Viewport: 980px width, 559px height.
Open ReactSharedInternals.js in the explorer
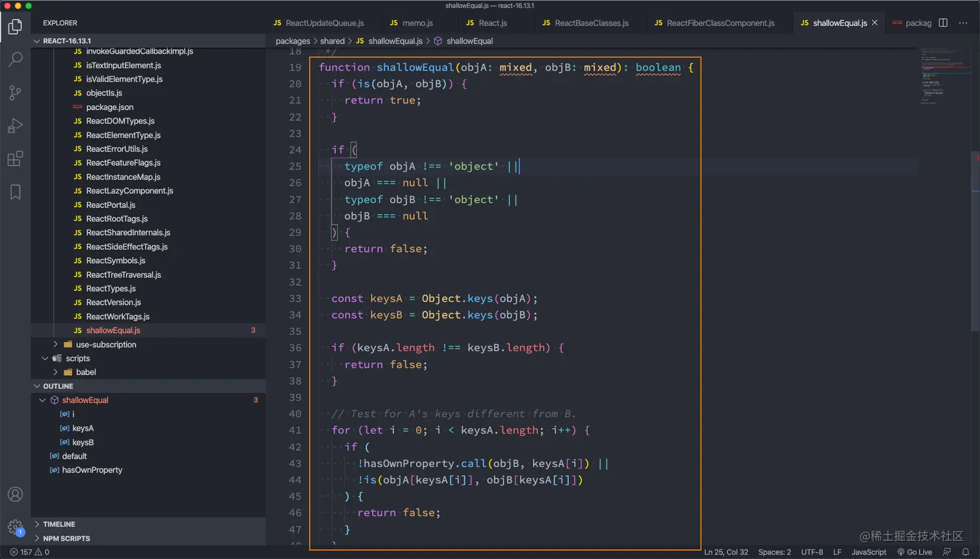(128, 233)
